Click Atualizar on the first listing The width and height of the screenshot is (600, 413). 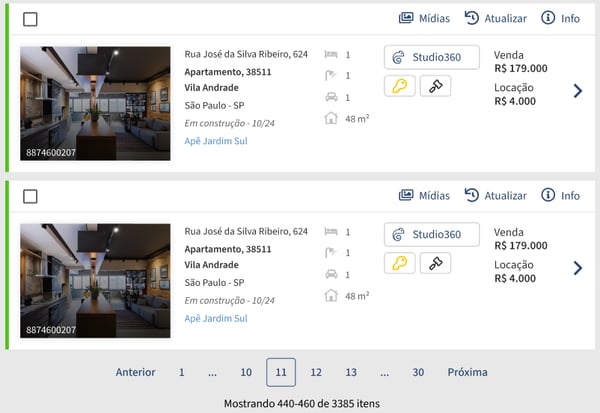(x=495, y=18)
